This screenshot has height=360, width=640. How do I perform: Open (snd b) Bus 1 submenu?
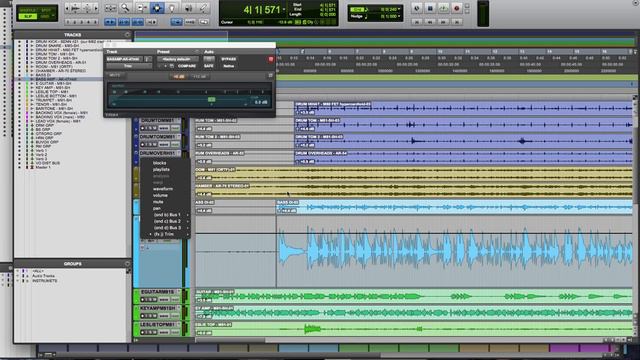pos(167,215)
